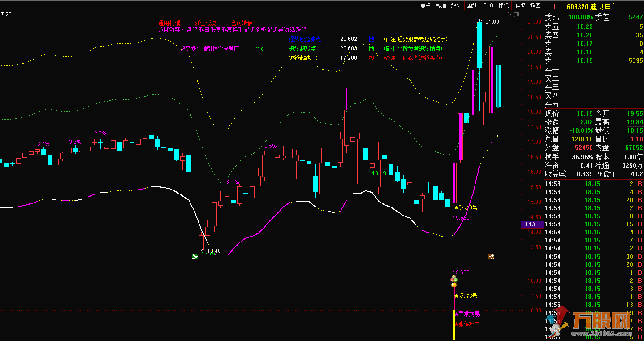Click the 小盘股 tag
The height and width of the screenshot is (341, 644).
pyautogui.click(x=190, y=30)
